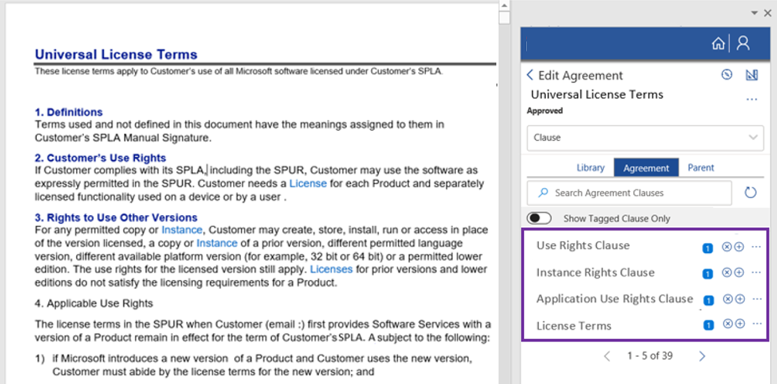The image size is (777, 384).
Task: Click the Universal License Terms document heading
Action: click(116, 55)
